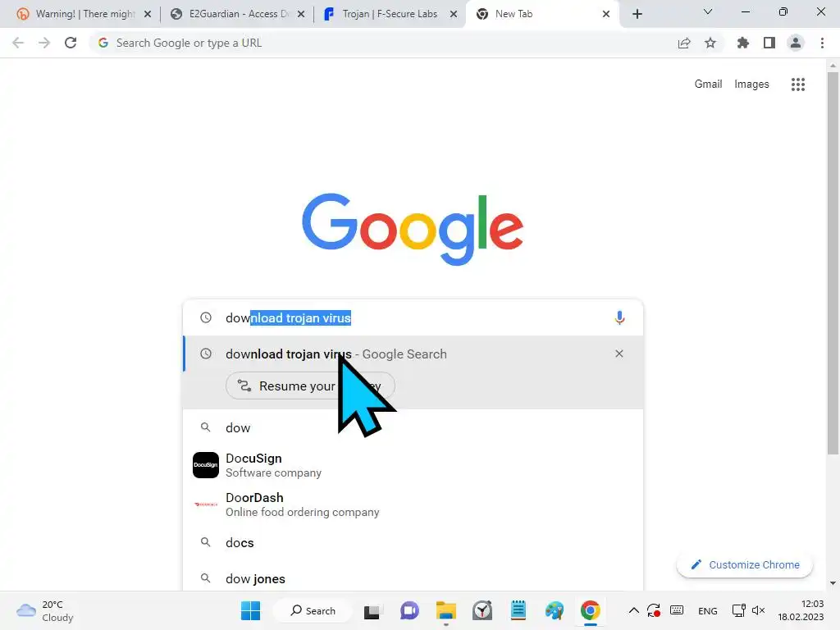Viewport: 840px width, 630px height.
Task: Click the sync status tray icon
Action: pyautogui.click(x=654, y=610)
